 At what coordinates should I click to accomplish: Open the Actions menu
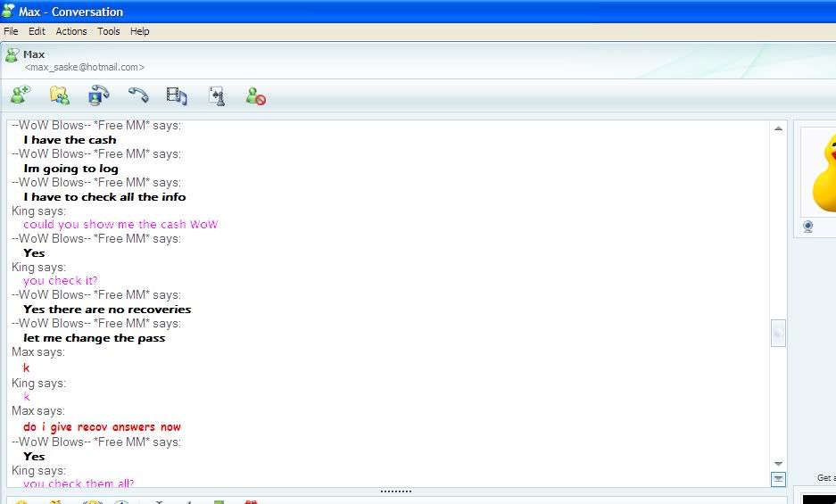pos(71,31)
